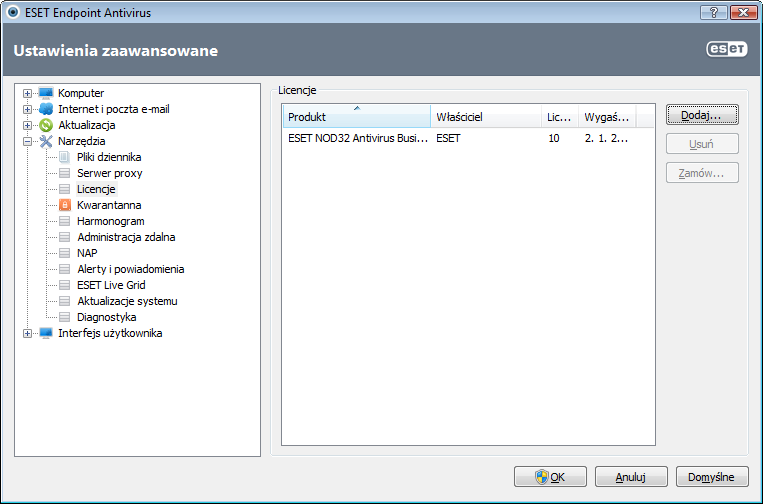Click the ESET owner cell
This screenshot has height=504, width=763.
(x=448, y=138)
